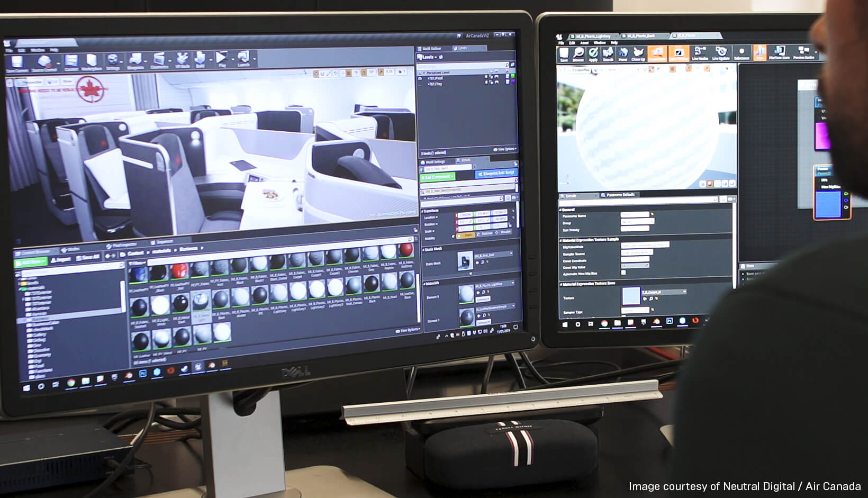Open Source Control in the level editor toolbar
Viewport: 868px width, 498px height.
(44, 63)
